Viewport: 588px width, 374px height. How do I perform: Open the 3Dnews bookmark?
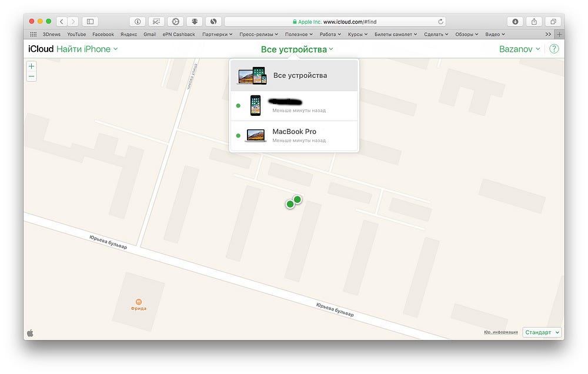pyautogui.click(x=51, y=34)
